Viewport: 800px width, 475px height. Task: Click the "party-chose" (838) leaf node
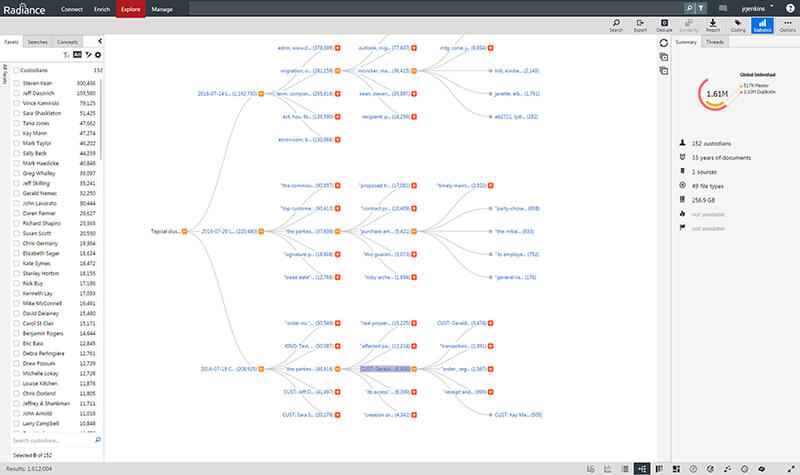[x=517, y=208]
